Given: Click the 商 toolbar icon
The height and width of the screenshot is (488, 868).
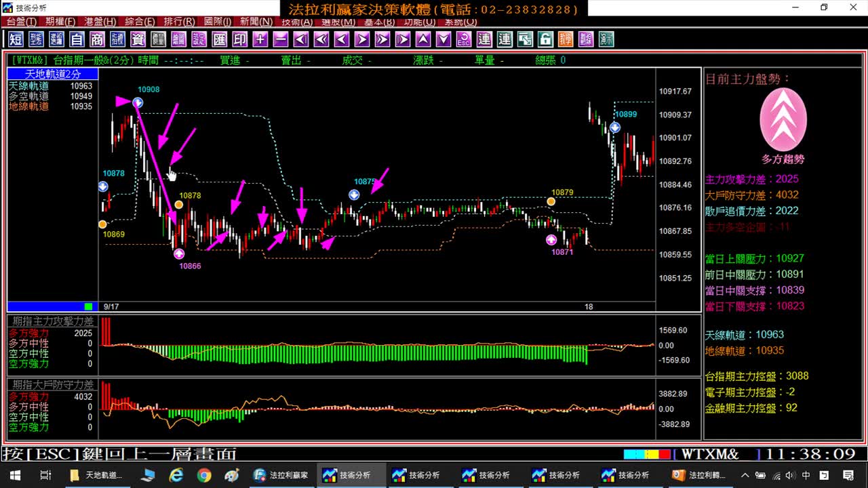Looking at the screenshot, I should (x=97, y=39).
